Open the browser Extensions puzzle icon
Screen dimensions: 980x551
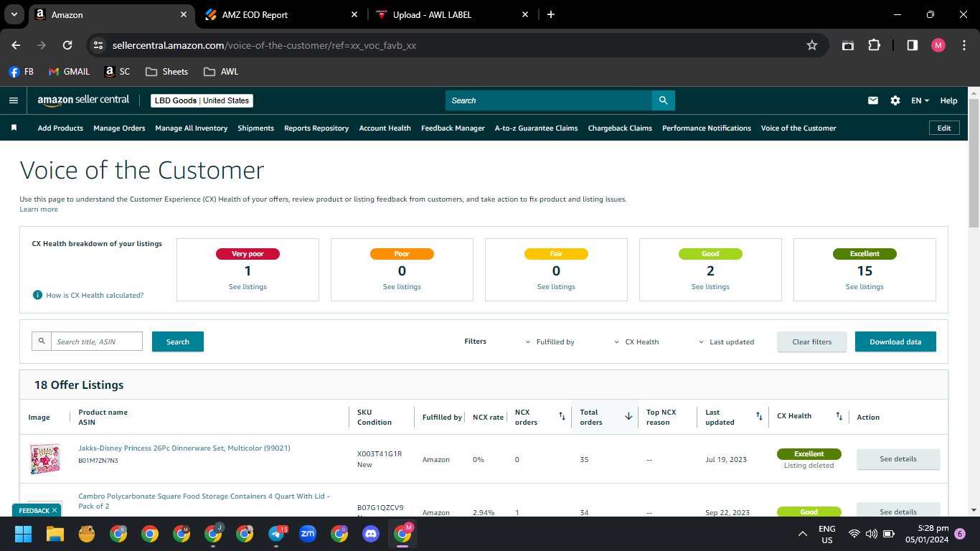pos(874,45)
